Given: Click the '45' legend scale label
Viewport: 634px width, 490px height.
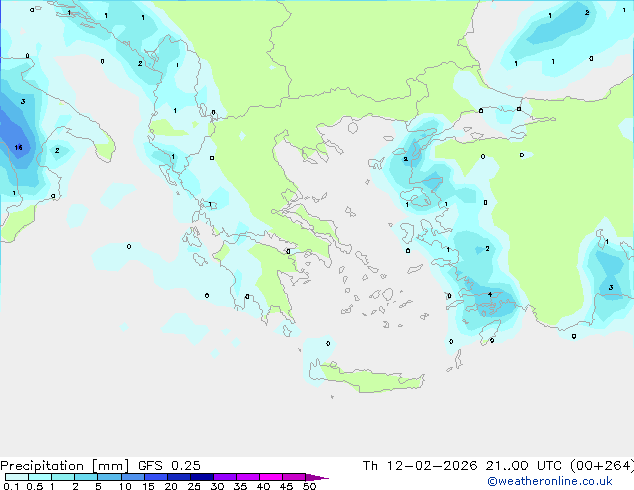Looking at the screenshot, I should pyautogui.click(x=286, y=486).
